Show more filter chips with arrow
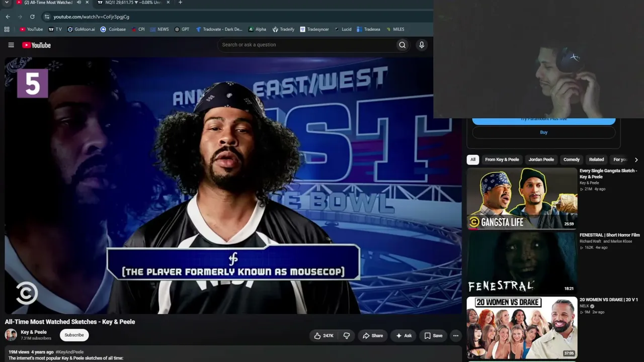Image resolution: width=644 pixels, height=362 pixels. (x=636, y=160)
